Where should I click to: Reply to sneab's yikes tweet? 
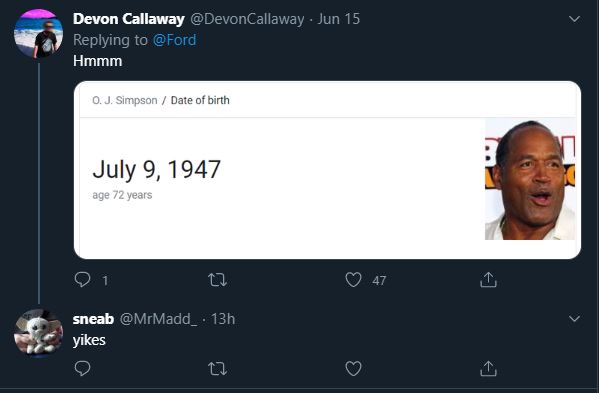(x=83, y=369)
